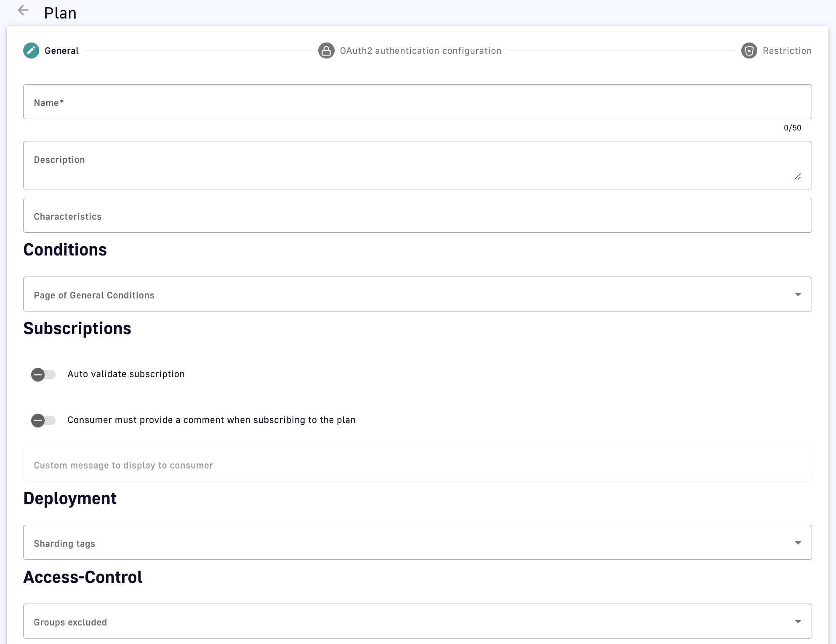The width and height of the screenshot is (836, 644).
Task: Click the Page of General Conditions arrow
Action: [798, 295]
